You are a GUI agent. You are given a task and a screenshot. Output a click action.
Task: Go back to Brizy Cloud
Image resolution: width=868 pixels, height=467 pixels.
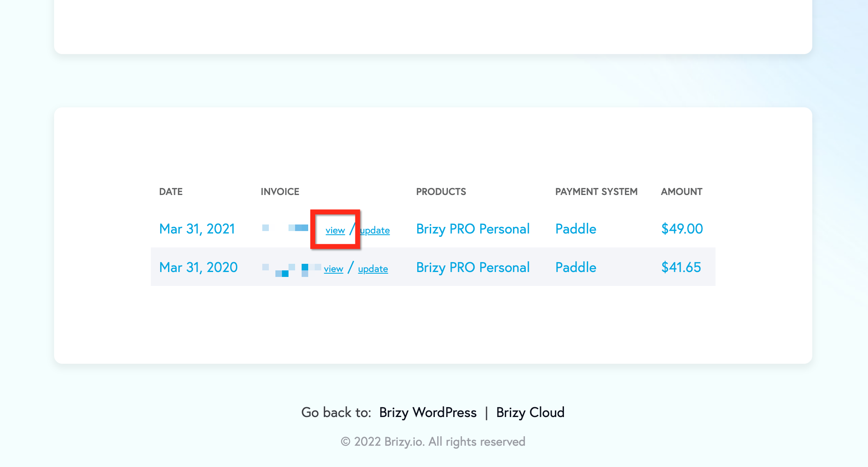(x=530, y=412)
